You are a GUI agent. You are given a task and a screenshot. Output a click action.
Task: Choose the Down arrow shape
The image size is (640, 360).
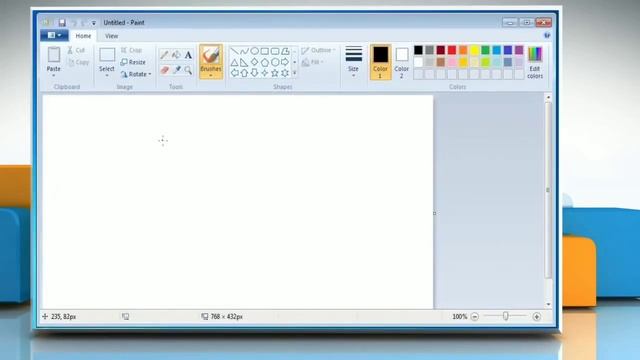[254, 73]
